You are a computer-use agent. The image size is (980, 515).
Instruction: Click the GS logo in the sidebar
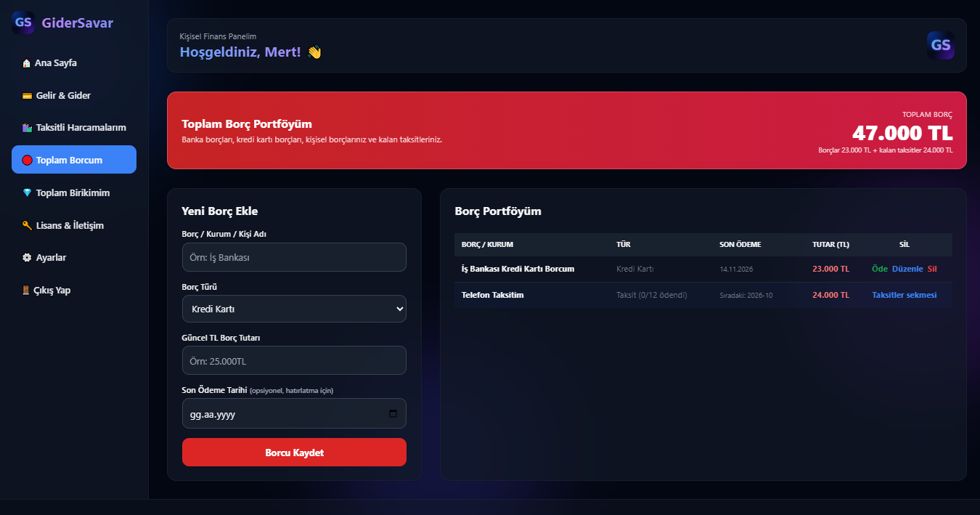23,23
